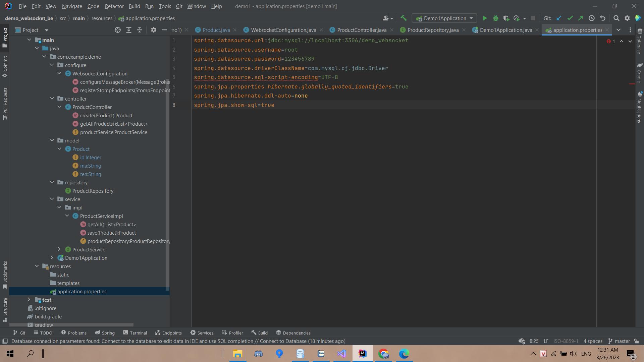The width and height of the screenshot is (644, 362).
Task: Show Git history clock icon
Action: [592, 18]
